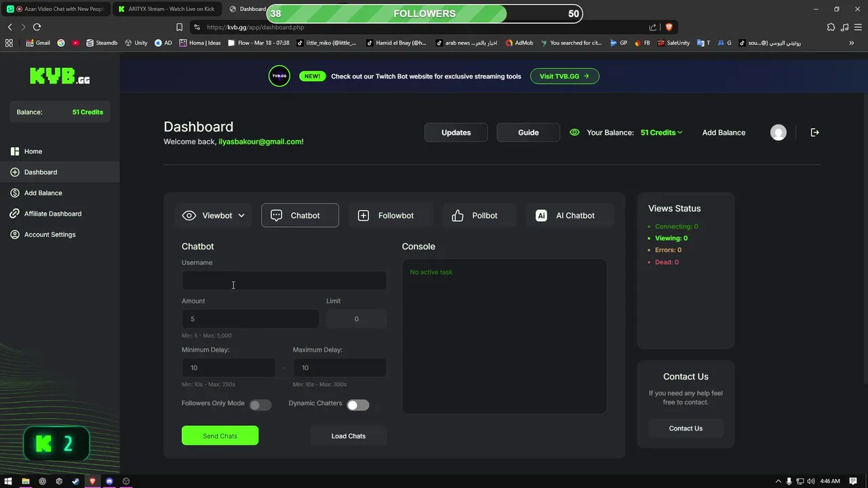868x488 pixels.
Task: Open the browser extensions puzzle icon
Action: (831, 27)
